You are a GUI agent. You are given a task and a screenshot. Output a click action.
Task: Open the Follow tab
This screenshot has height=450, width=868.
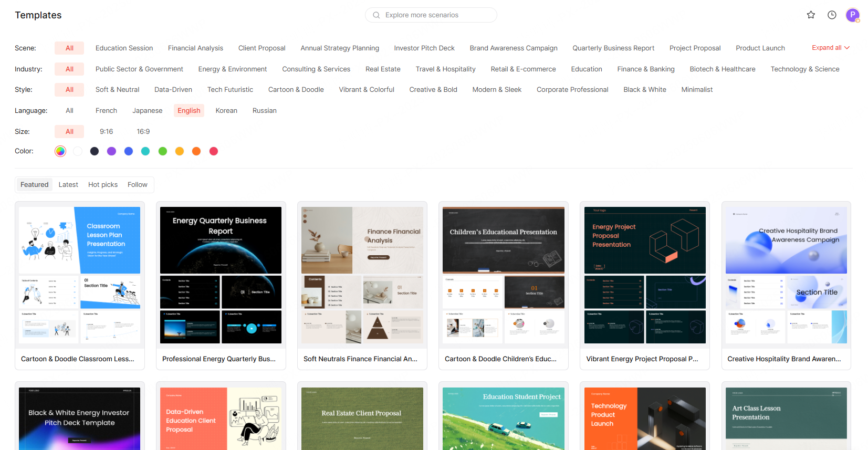[137, 184]
